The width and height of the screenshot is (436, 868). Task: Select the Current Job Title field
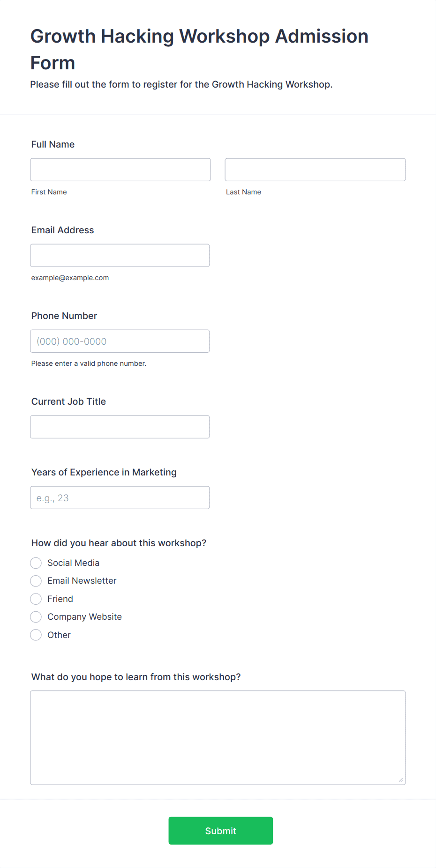click(120, 427)
